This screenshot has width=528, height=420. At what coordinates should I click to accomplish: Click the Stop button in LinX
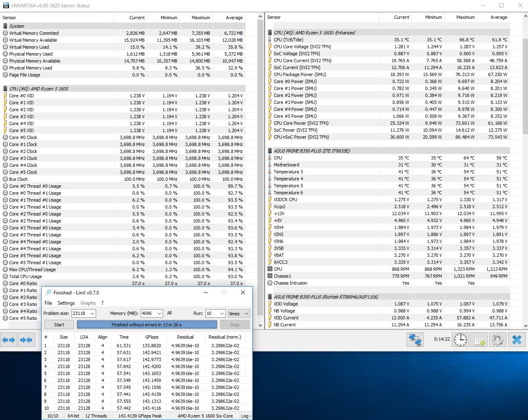[235, 325]
